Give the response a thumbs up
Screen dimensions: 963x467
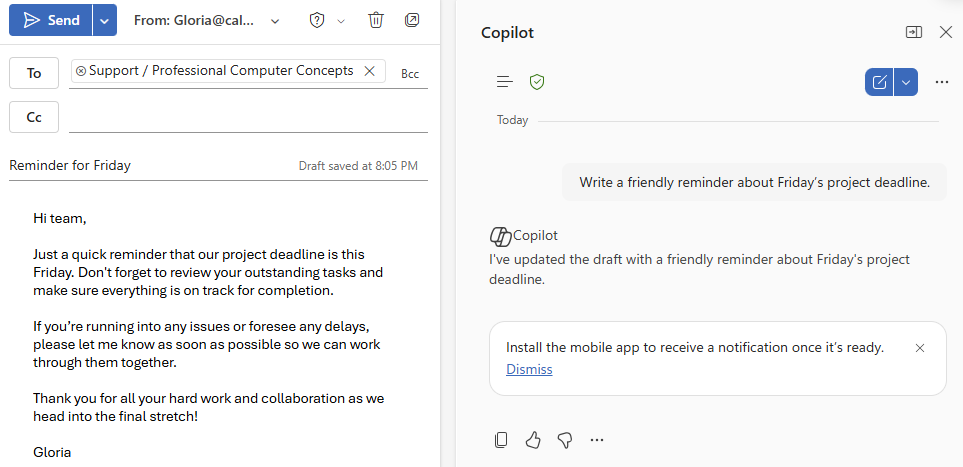click(533, 440)
